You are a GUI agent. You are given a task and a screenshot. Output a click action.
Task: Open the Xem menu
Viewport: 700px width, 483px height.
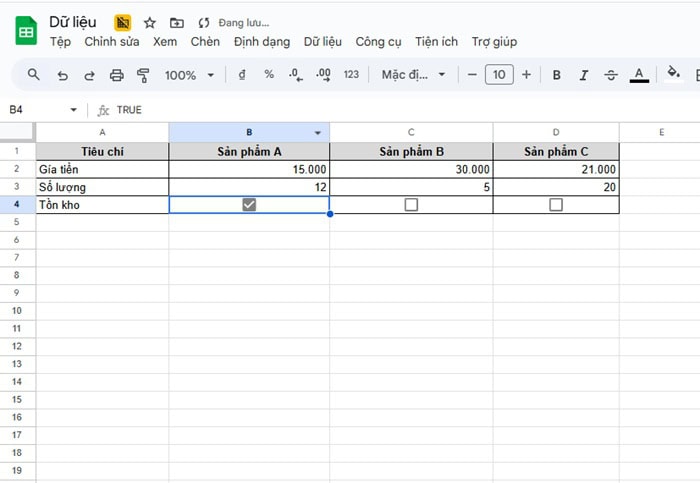[x=165, y=42]
